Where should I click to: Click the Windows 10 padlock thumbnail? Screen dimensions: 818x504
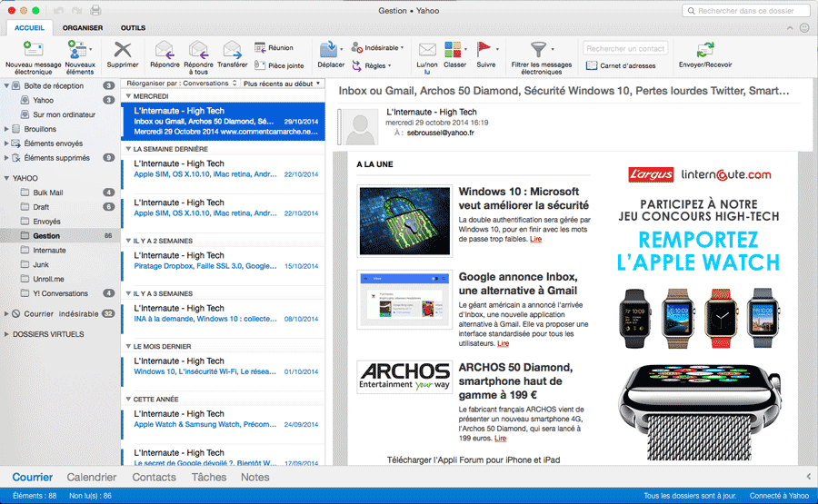click(404, 221)
